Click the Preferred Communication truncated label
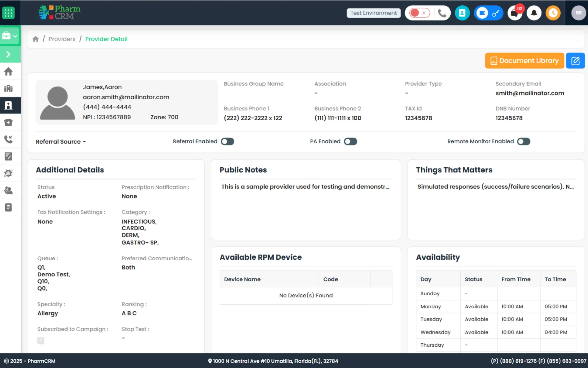The width and height of the screenshot is (588, 368). 157,259
